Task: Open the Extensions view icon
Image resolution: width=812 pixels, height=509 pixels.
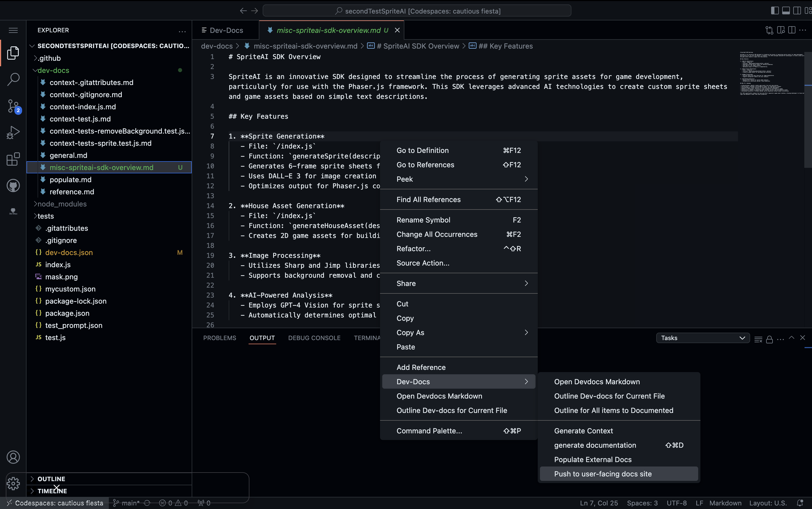Action: 13,159
